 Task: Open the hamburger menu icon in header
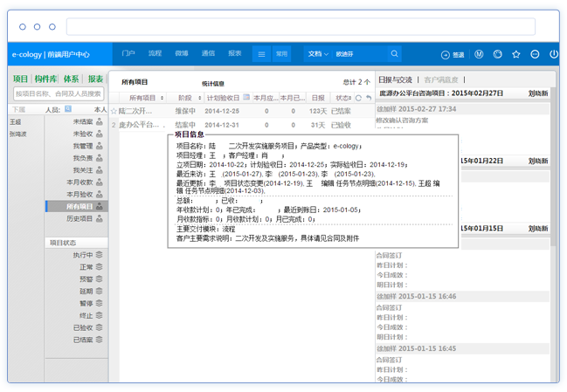tap(260, 54)
